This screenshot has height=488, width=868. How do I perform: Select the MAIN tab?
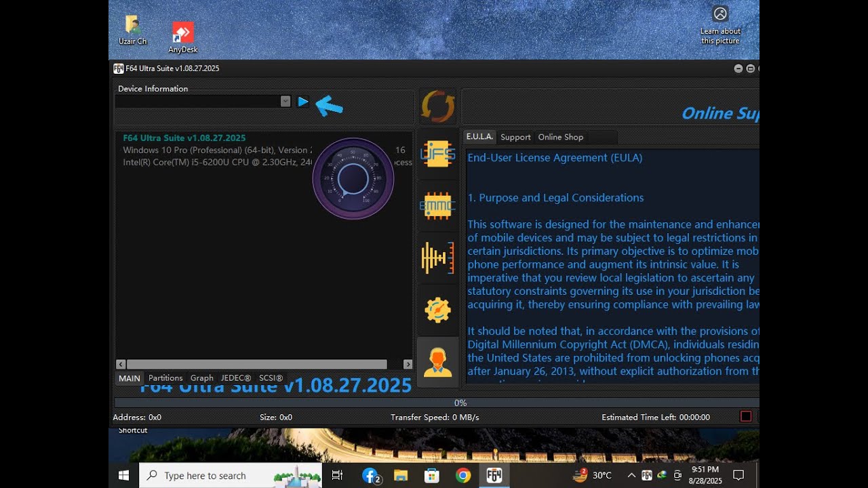(x=129, y=378)
